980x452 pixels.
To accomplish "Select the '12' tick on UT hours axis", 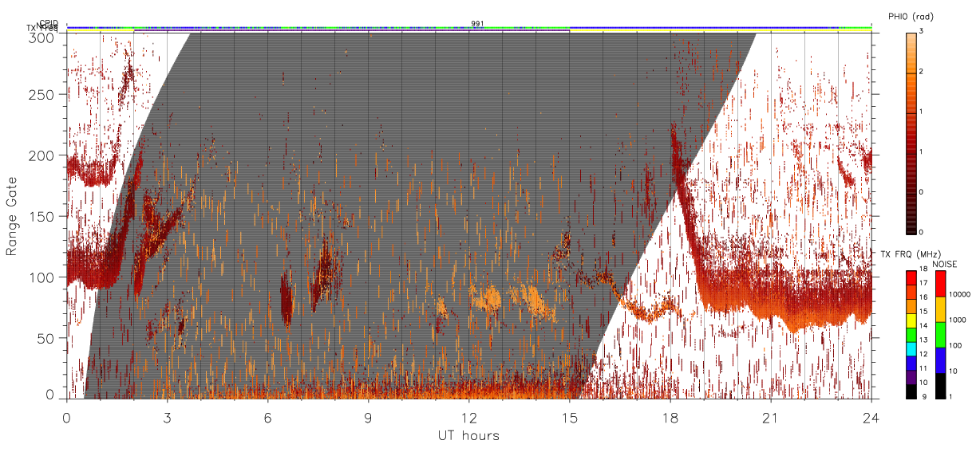I will coord(468,417).
